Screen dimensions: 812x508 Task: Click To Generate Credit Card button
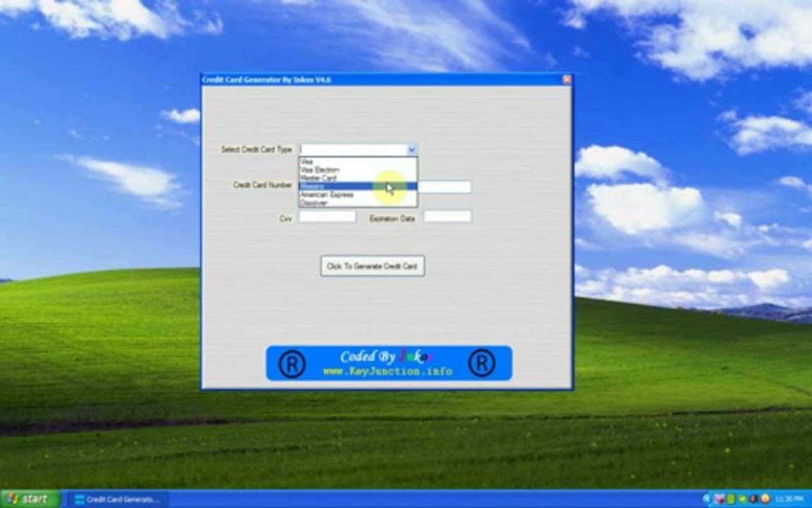click(x=372, y=266)
